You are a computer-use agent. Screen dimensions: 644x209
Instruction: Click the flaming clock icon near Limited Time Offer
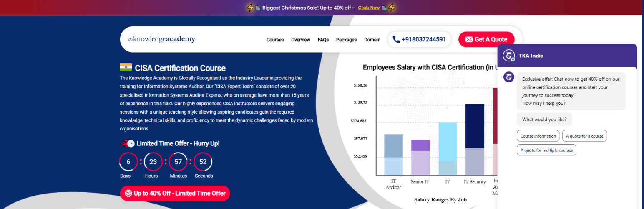coord(128,143)
